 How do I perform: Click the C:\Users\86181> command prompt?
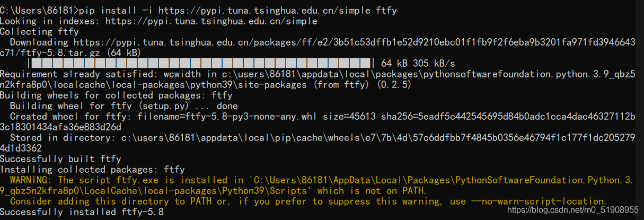tap(39, 10)
